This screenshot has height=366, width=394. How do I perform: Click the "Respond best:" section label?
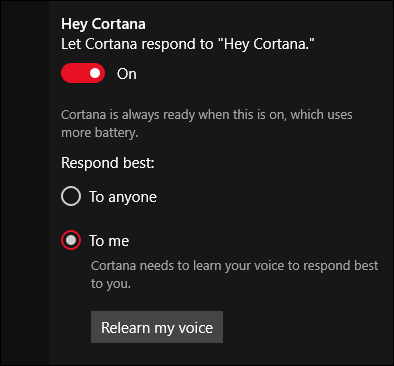click(108, 163)
